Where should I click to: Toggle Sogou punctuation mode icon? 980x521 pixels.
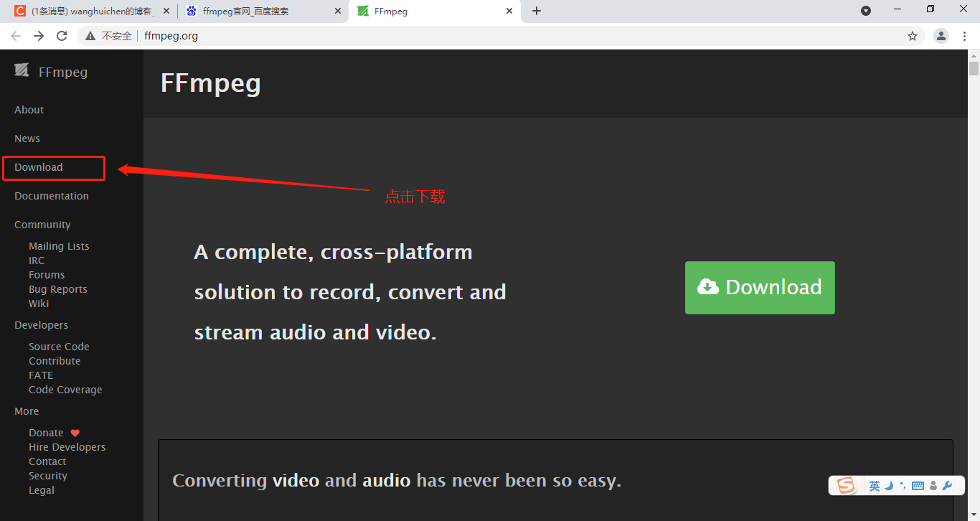click(903, 486)
